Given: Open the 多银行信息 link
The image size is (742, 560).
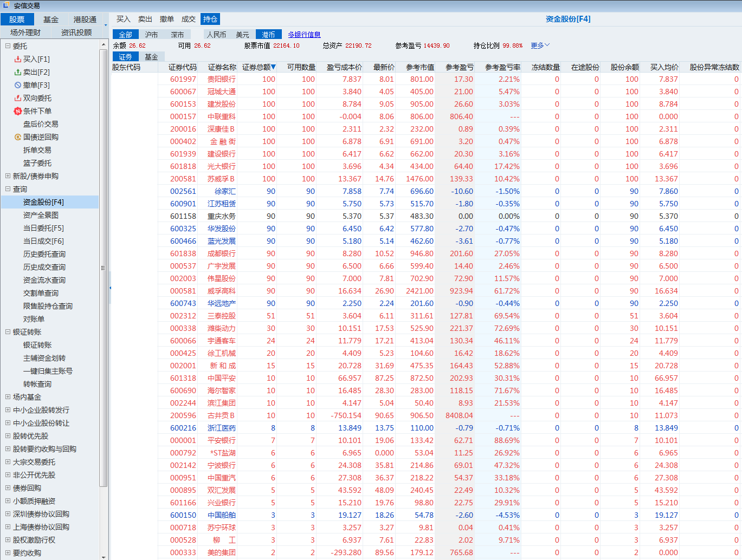Looking at the screenshot, I should [304, 35].
